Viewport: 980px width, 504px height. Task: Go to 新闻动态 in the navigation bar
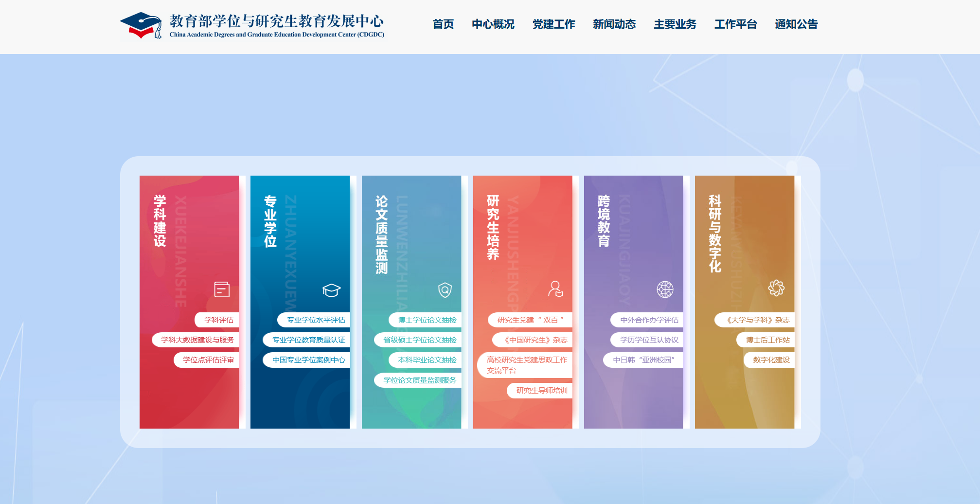pyautogui.click(x=614, y=24)
